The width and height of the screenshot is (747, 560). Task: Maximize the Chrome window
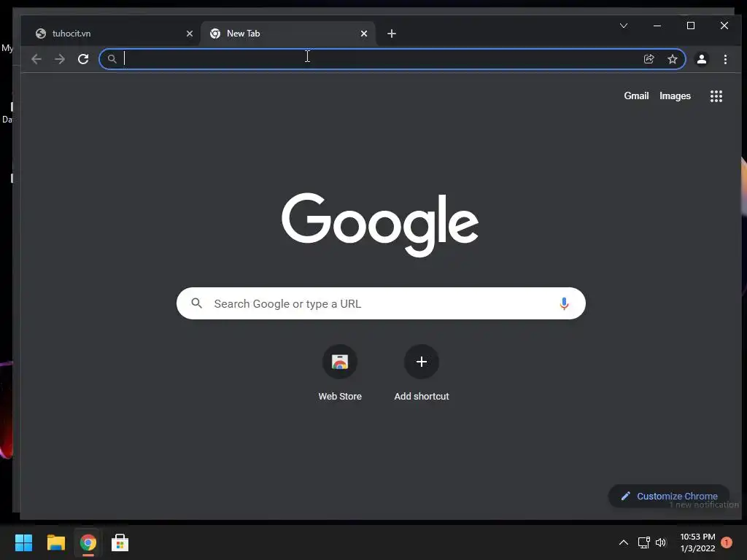[x=690, y=26]
